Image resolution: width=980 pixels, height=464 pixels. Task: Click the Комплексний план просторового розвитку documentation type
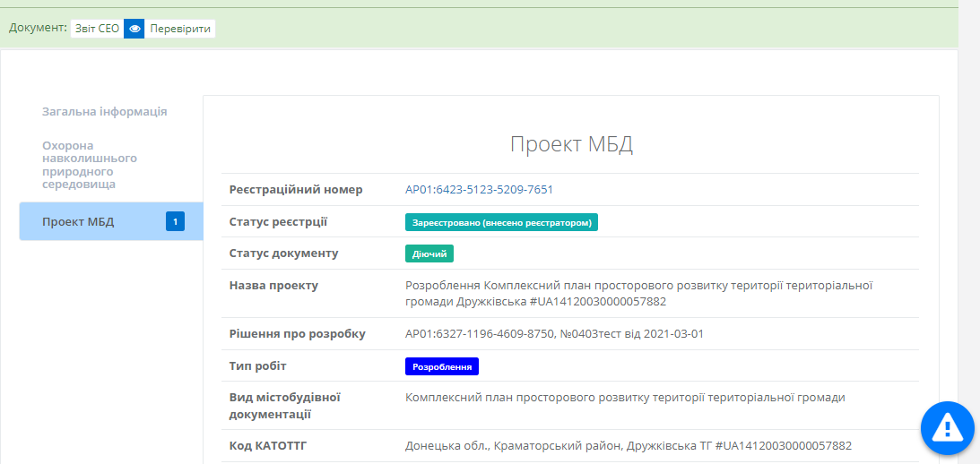click(x=625, y=398)
